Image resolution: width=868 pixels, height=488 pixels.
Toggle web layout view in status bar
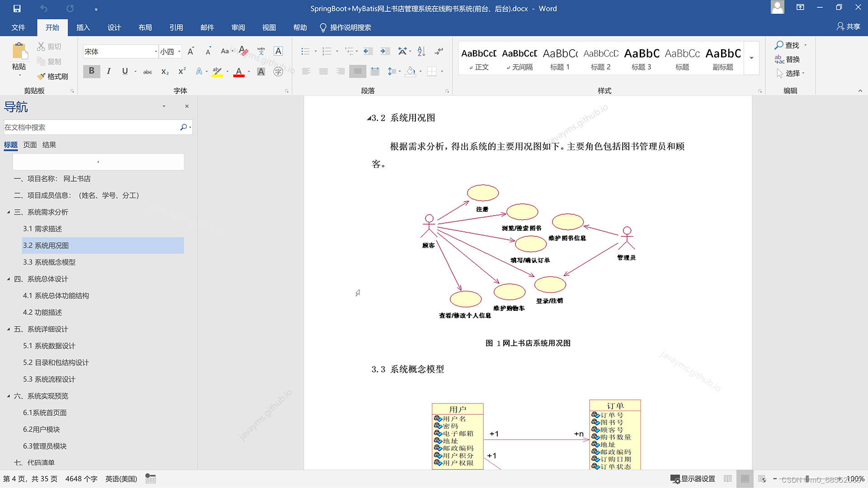(x=762, y=479)
